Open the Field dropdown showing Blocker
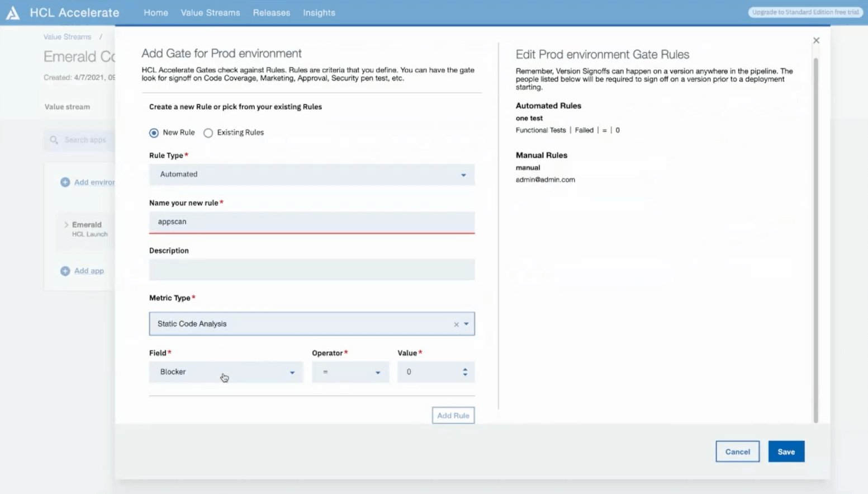The height and width of the screenshot is (494, 868). (226, 372)
